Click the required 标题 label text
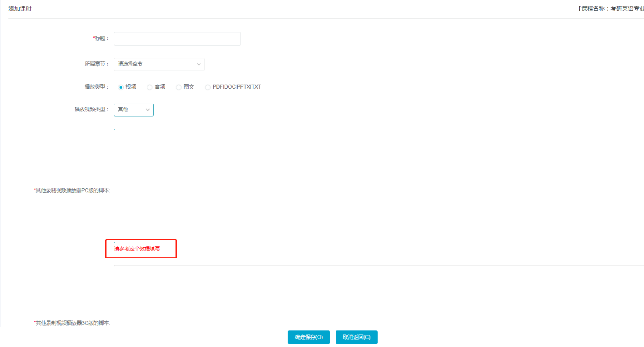The height and width of the screenshot is (347, 644). 101,39
